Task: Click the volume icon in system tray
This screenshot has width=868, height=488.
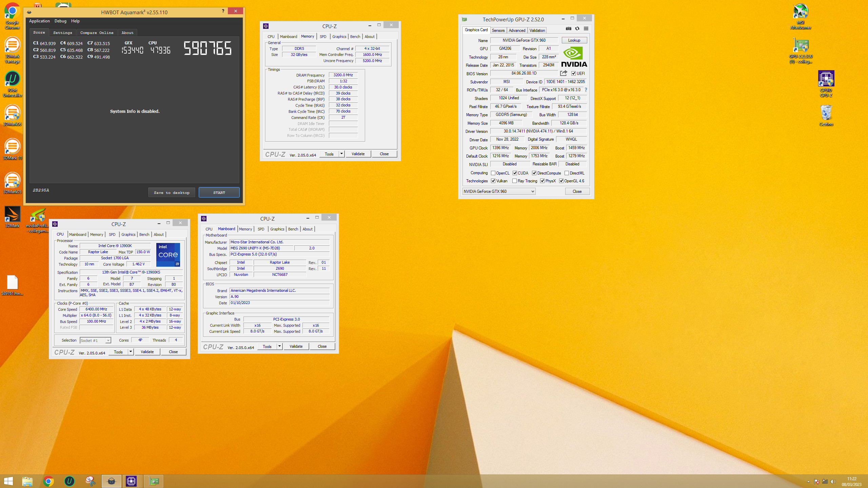Action: 833,482
